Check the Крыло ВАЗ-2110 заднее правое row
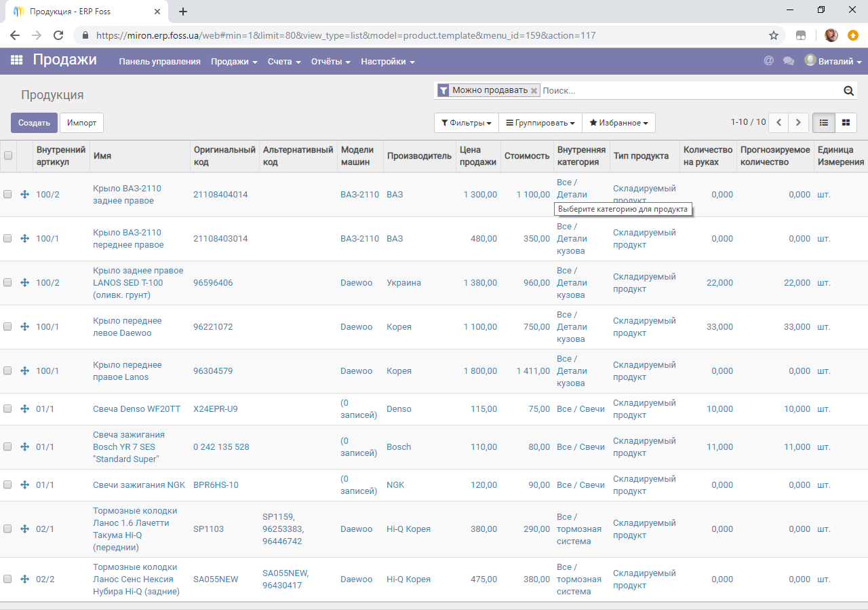The height and width of the screenshot is (610, 868). [7, 194]
